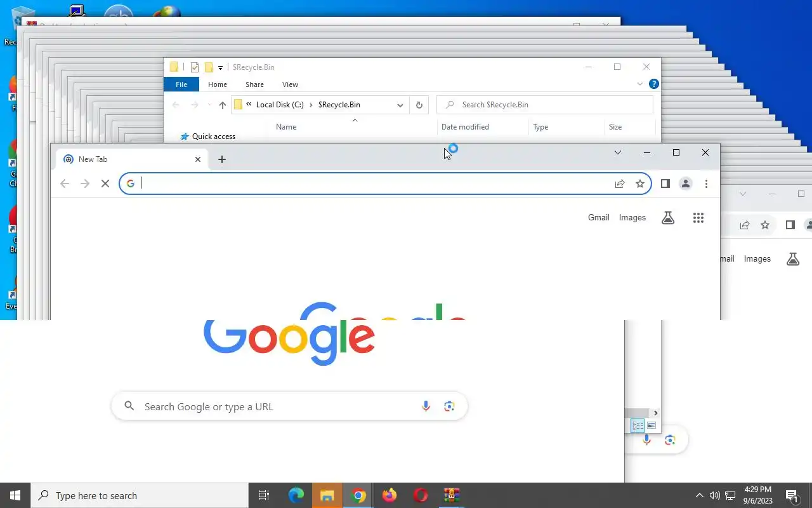
Task: Open the File tab in File Explorer
Action: (x=181, y=84)
